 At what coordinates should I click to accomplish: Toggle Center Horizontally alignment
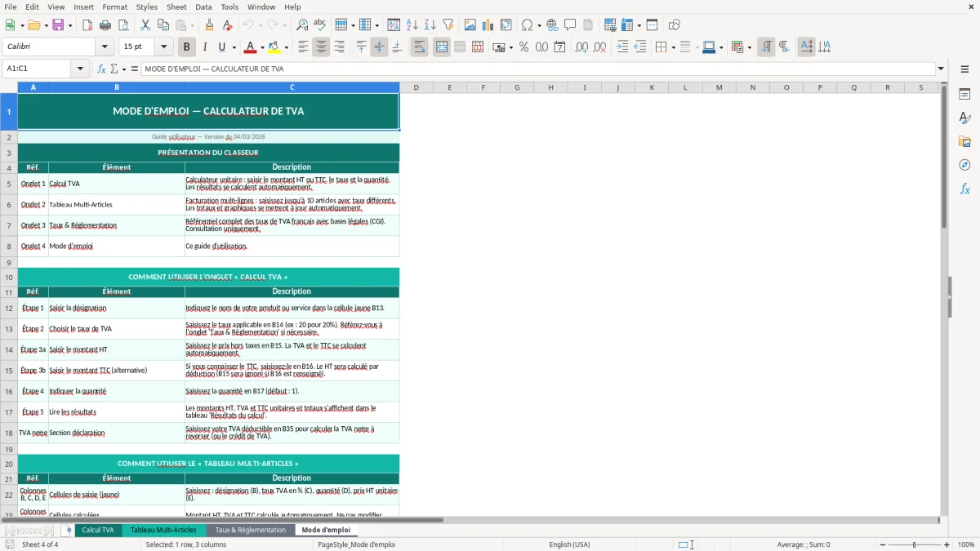tap(321, 47)
